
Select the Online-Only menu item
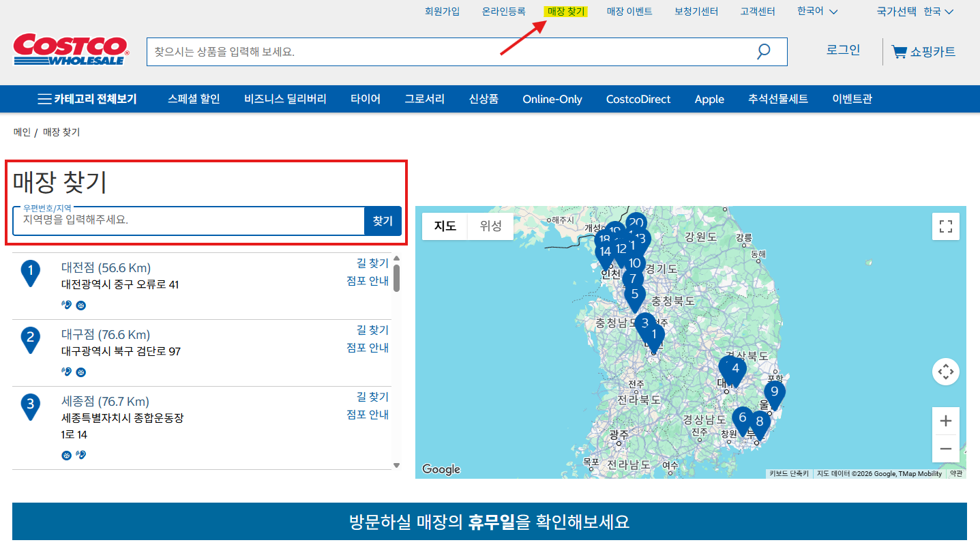click(x=552, y=99)
